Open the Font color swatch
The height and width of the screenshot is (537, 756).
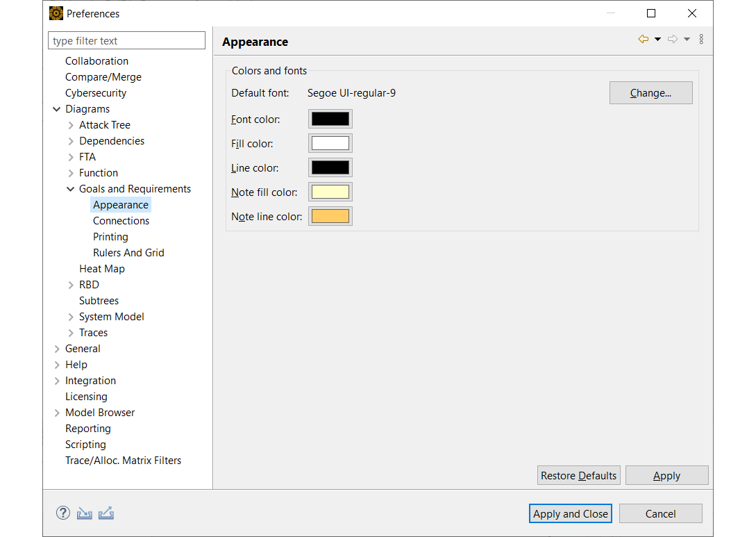(330, 119)
